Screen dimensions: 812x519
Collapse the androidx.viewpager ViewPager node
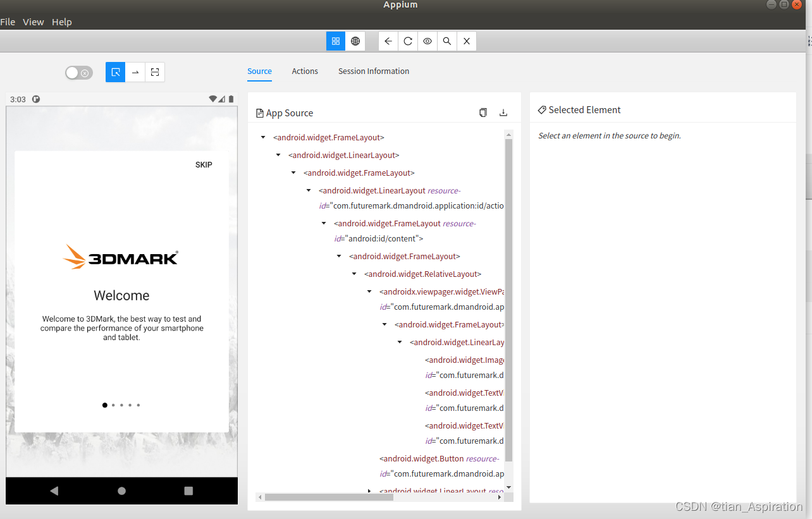tap(369, 291)
